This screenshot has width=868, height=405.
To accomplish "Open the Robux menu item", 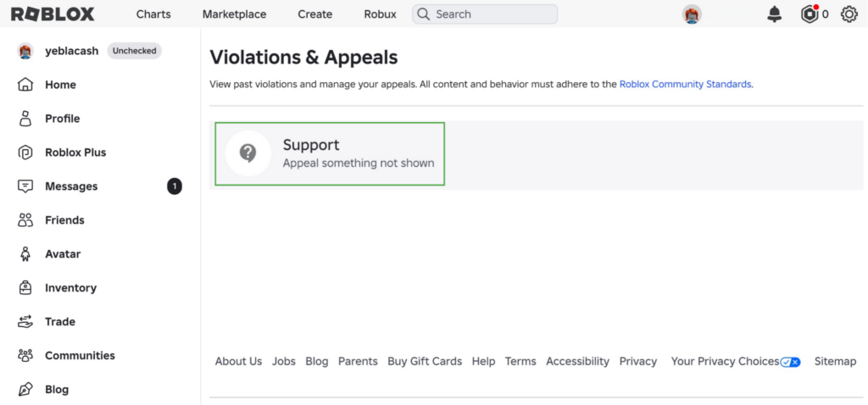I will point(381,14).
